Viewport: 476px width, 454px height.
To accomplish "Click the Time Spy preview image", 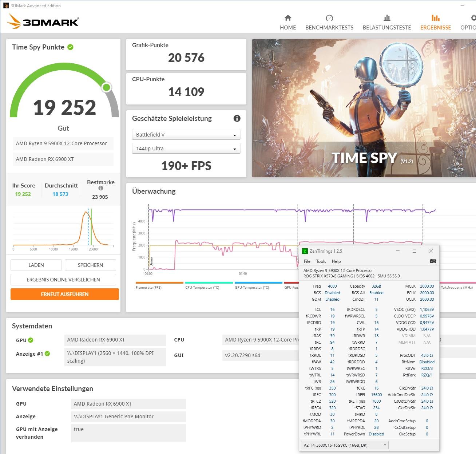I will (364, 108).
